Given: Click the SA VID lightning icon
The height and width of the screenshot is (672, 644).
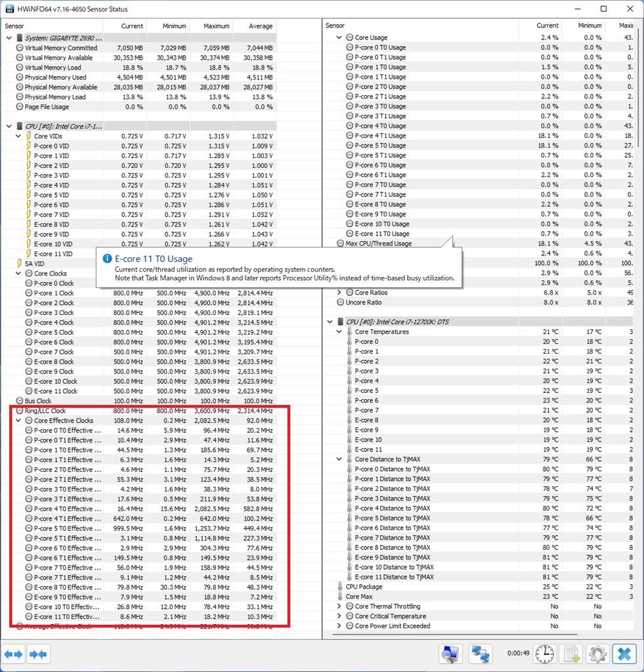Looking at the screenshot, I should click(x=19, y=263).
